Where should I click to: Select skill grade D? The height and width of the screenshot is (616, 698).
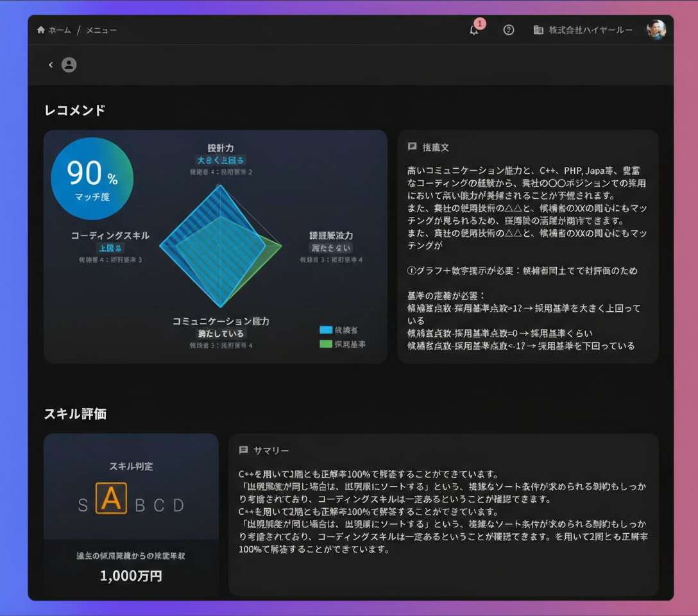178,505
